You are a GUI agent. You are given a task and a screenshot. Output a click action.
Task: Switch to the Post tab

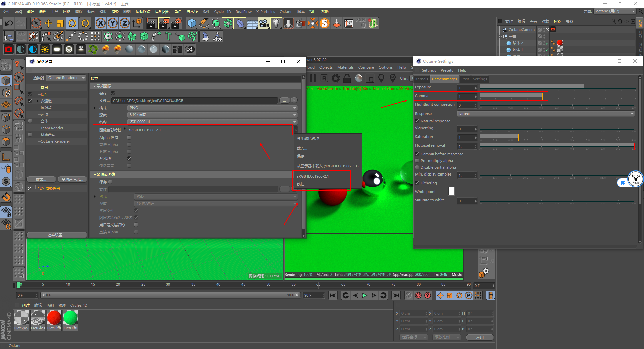(x=465, y=79)
